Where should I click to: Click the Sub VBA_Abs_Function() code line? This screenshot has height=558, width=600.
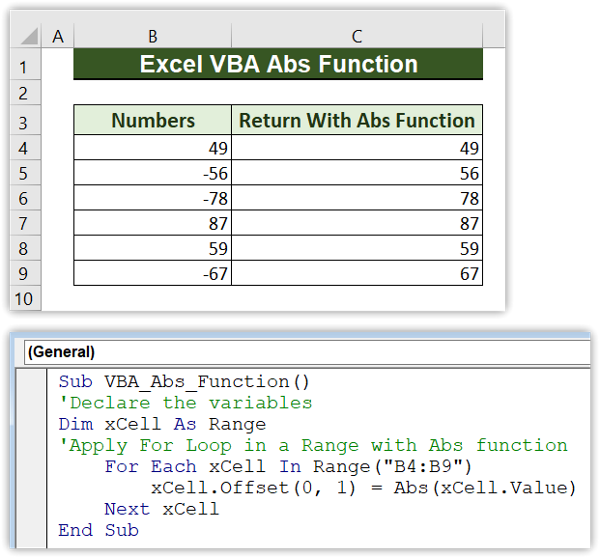184,382
